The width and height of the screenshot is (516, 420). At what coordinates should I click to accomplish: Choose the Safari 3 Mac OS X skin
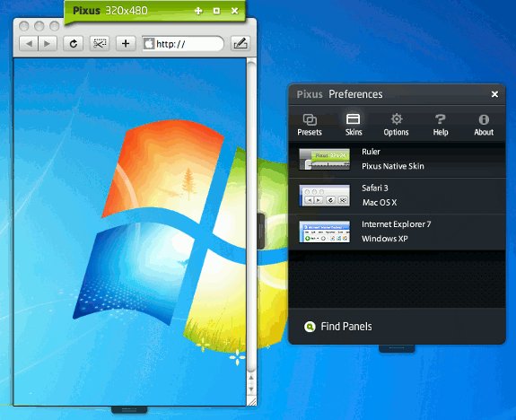pos(397,196)
